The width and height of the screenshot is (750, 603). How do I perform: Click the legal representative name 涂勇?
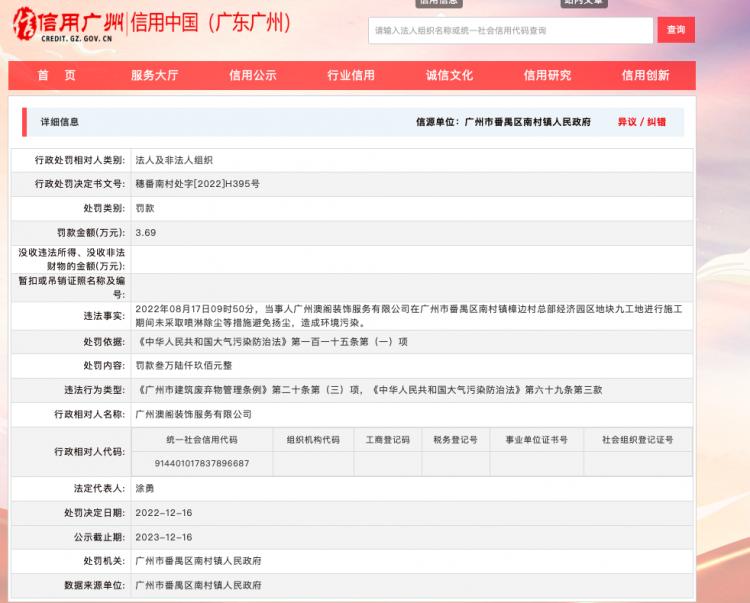145,488
